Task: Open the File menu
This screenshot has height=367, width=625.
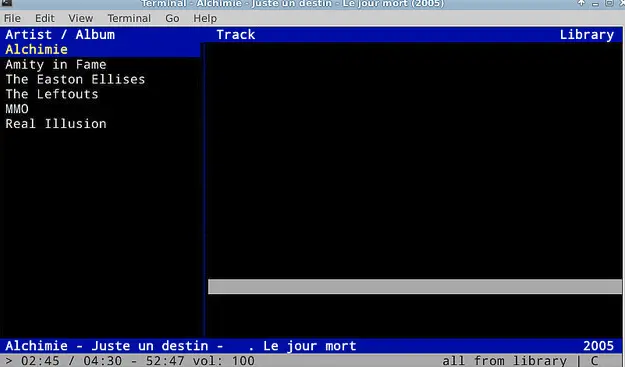Action: pyautogui.click(x=12, y=18)
